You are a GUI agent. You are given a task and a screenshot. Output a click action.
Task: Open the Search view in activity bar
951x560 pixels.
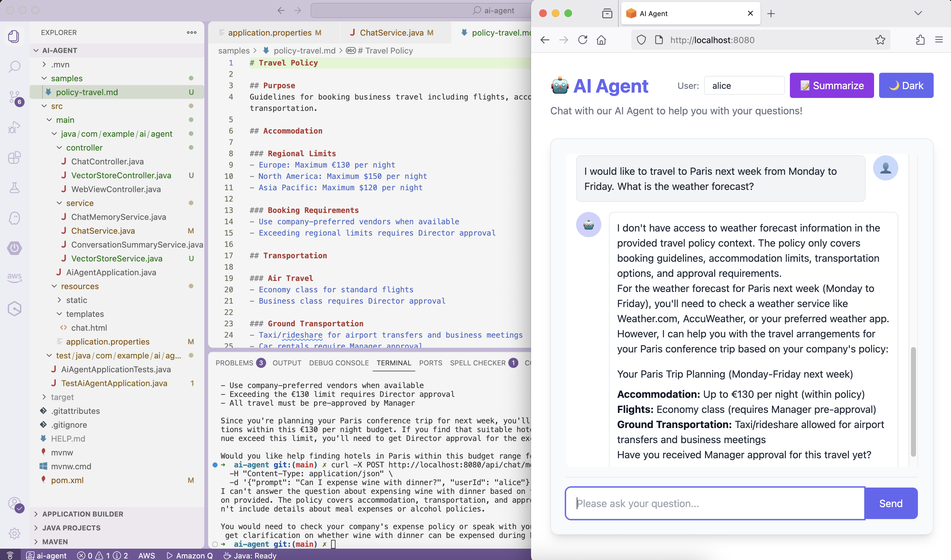15,67
